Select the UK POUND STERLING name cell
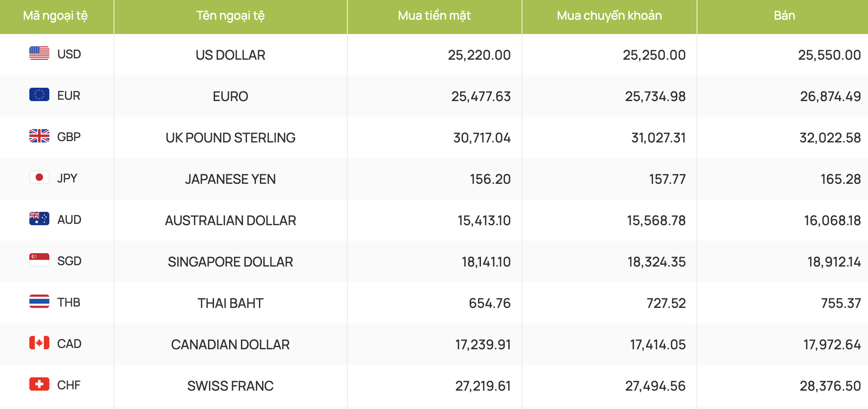 pyautogui.click(x=230, y=138)
